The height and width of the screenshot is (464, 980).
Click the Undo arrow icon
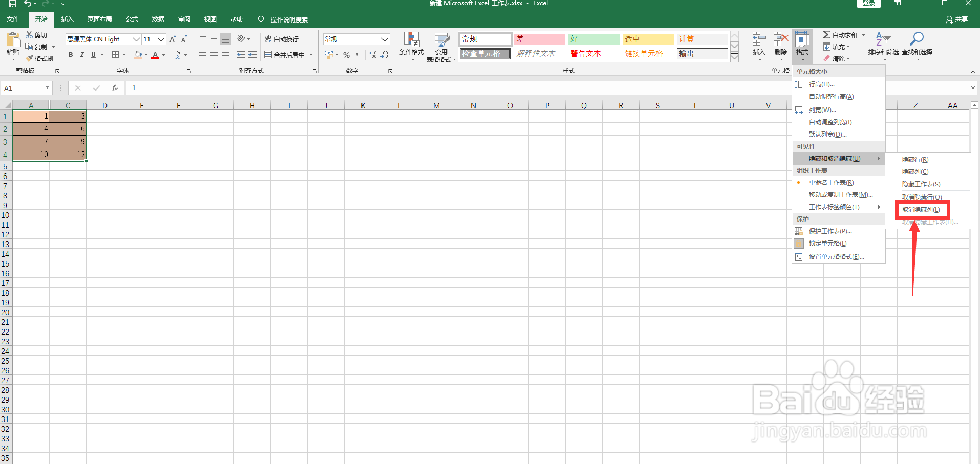28,4
